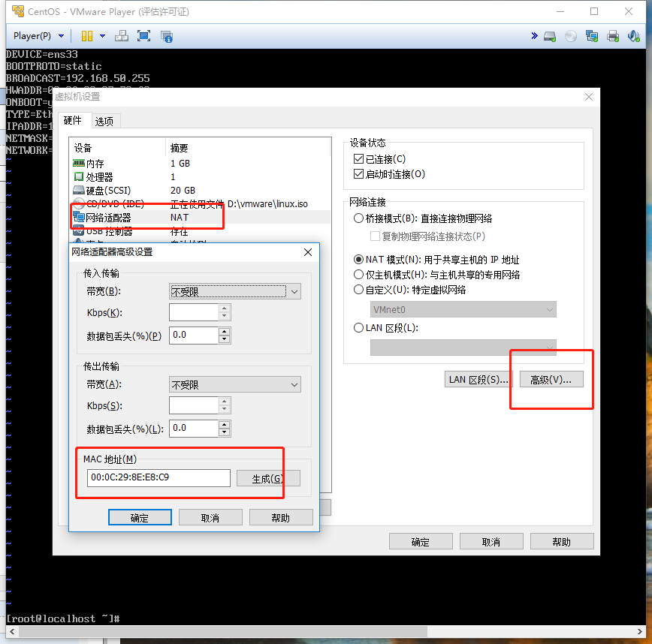Viewport: 652px width, 644px height.
Task: Select NAT 模式(N) radio button
Action: [358, 259]
